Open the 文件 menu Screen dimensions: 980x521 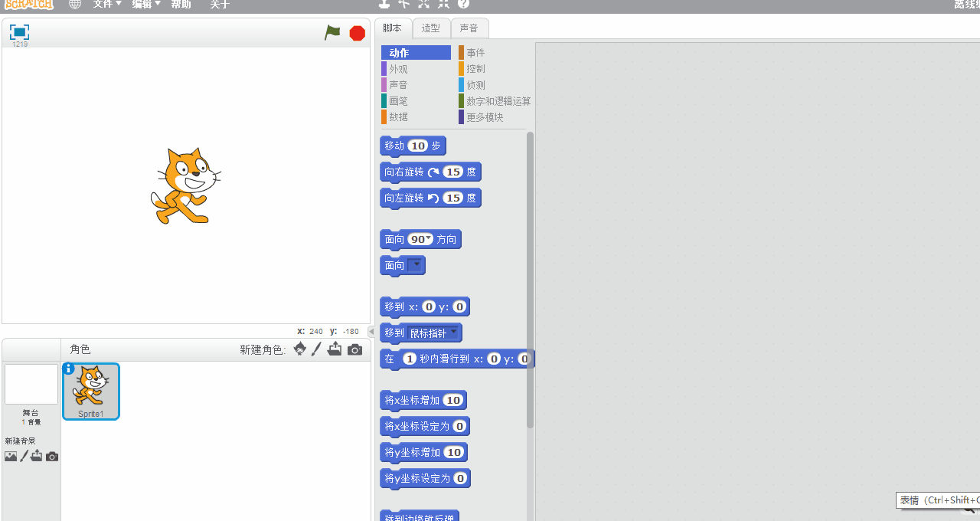107,5
